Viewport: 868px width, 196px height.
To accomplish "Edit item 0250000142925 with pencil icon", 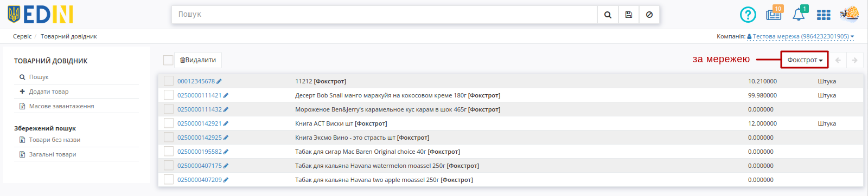I will click(226, 138).
